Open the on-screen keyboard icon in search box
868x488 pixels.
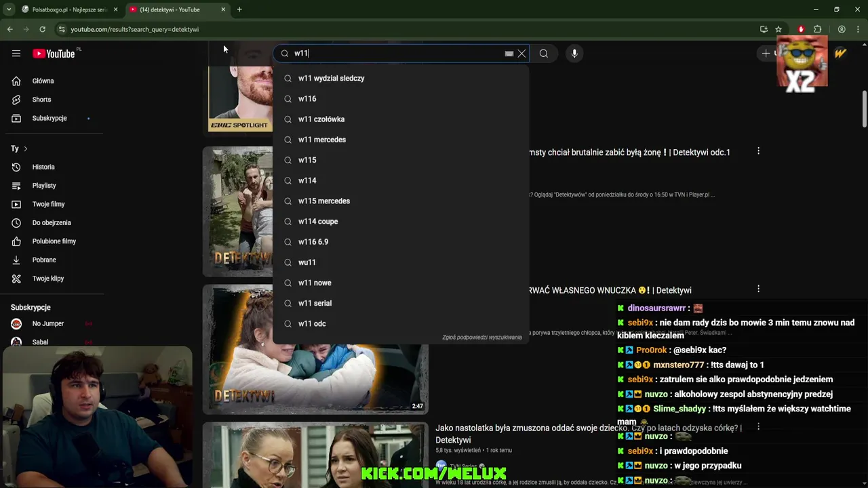(509, 54)
